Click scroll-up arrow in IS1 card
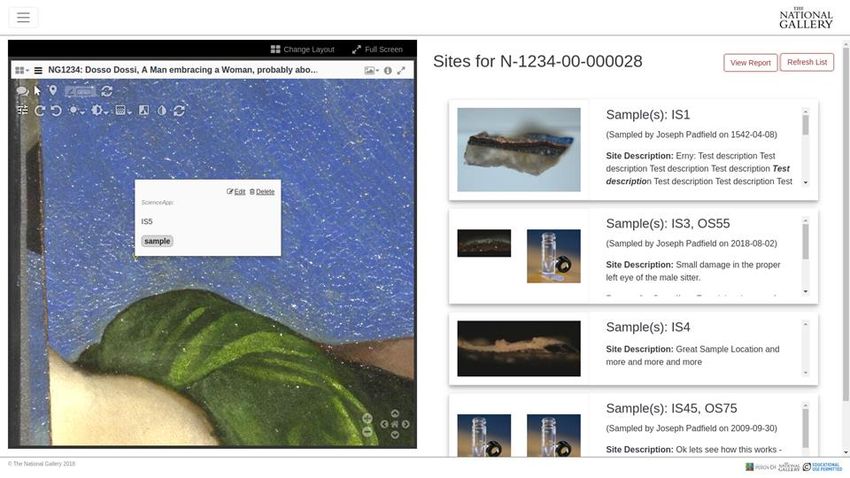Viewport: 850px width, 478px height. [806, 112]
